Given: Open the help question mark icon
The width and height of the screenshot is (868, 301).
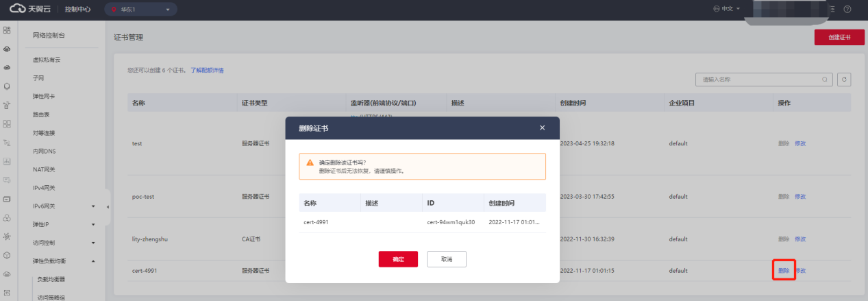Looking at the screenshot, I should click(x=848, y=10).
